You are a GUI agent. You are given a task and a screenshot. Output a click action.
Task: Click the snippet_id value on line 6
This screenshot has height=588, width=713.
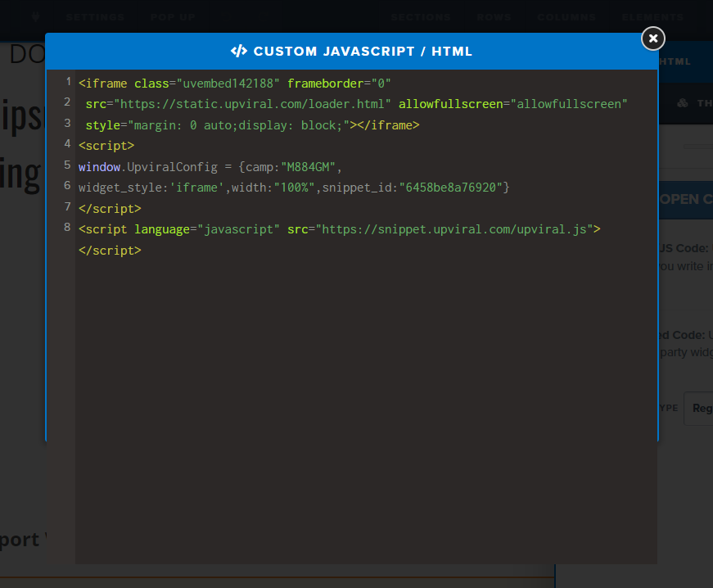pyautogui.click(x=450, y=188)
